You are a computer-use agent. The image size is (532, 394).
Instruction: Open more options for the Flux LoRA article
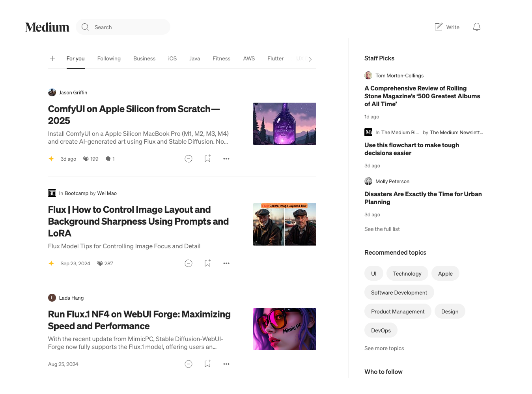click(226, 263)
